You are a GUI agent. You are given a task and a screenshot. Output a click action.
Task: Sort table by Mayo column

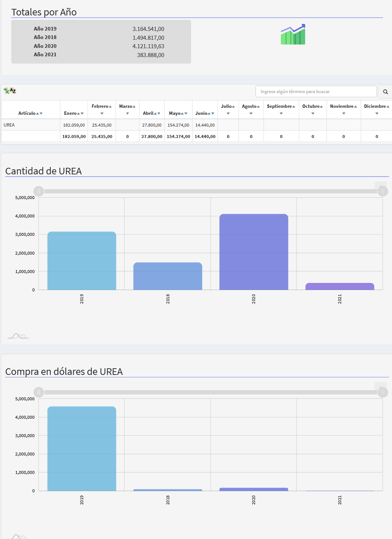[178, 113]
